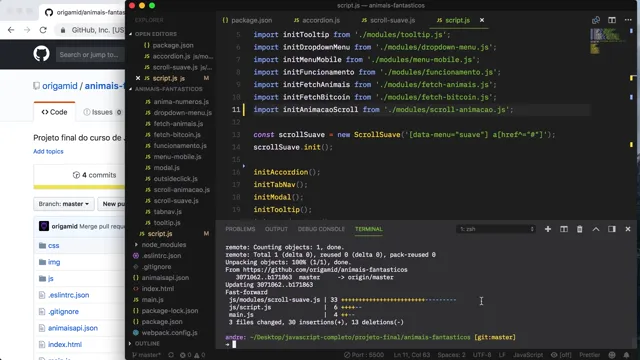Click GitHub Search or jump to field
This screenshot has height=360, width=640.
(89, 54)
